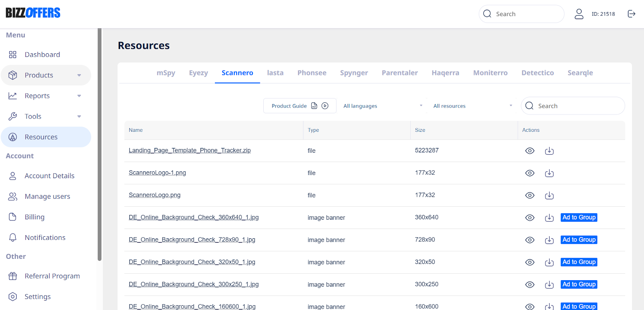Open the Dashboard grid icon
This screenshot has width=644, height=310.
[x=13, y=54]
